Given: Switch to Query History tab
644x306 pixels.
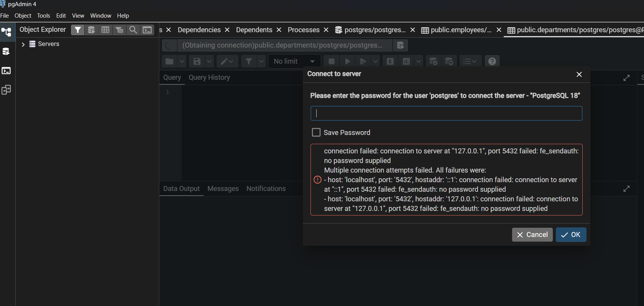Looking at the screenshot, I should [209, 77].
